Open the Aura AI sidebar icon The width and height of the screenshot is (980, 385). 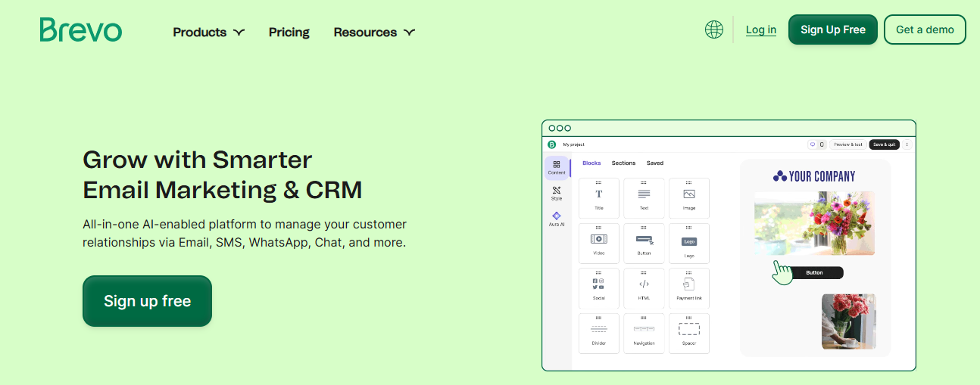[557, 219]
